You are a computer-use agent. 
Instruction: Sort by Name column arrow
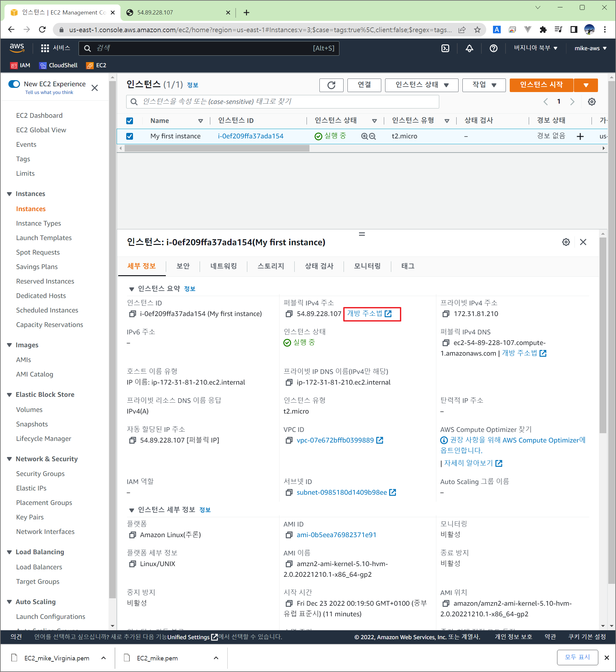[200, 121]
